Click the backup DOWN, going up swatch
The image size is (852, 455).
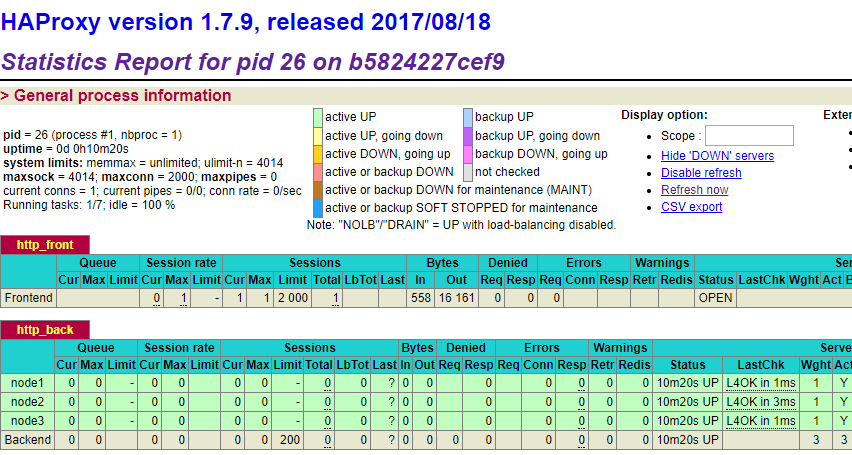[x=468, y=153]
